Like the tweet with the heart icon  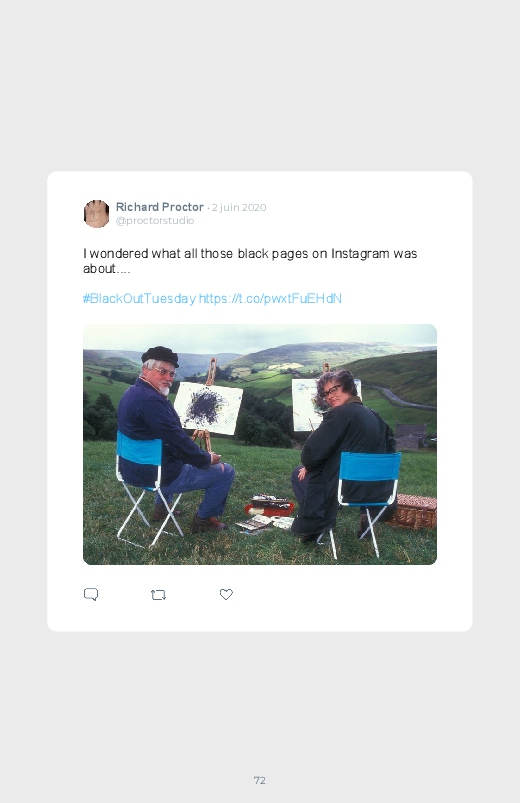click(x=226, y=594)
